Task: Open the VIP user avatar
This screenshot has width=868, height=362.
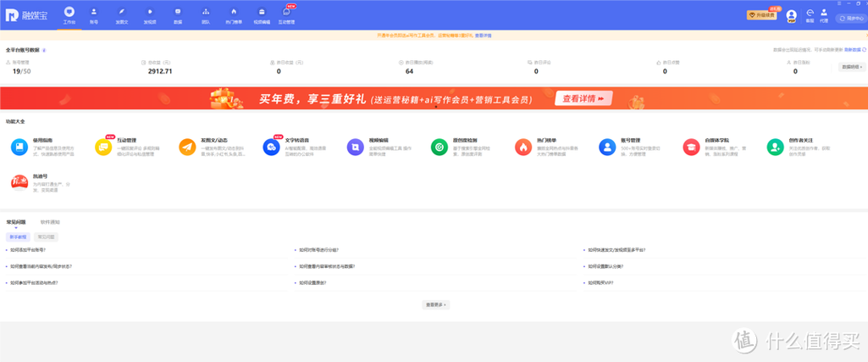Action: [791, 15]
